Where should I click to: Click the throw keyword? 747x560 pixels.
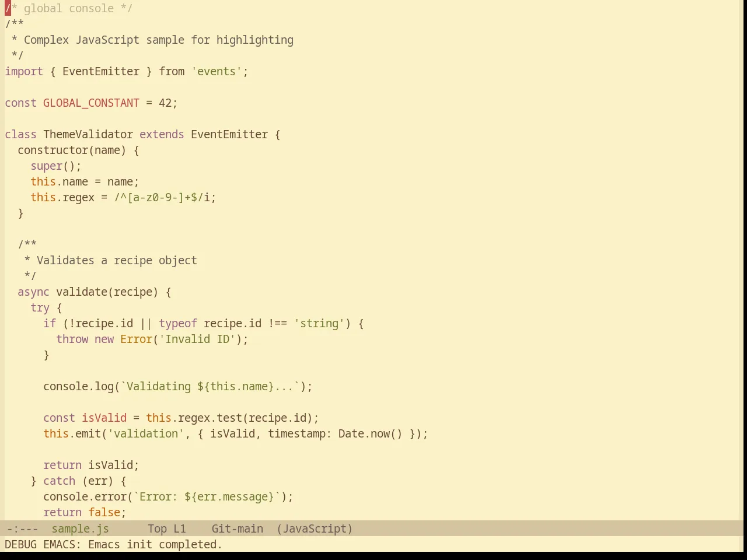pos(72,339)
